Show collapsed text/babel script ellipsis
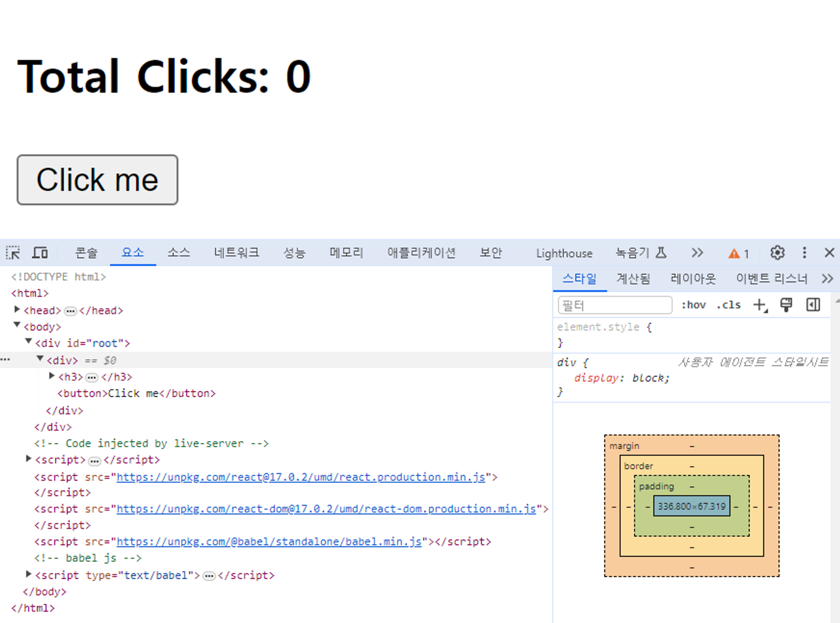 click(209, 576)
